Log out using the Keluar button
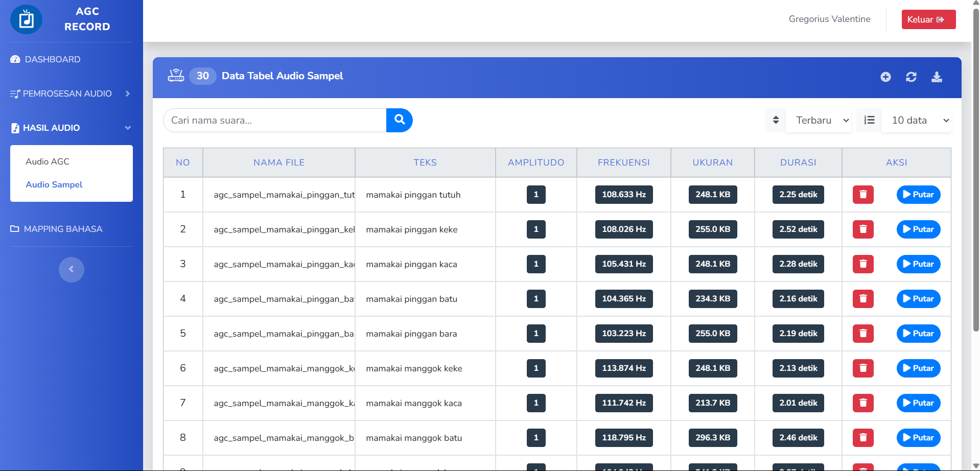Screen dimensions: 980x471 [928, 19]
